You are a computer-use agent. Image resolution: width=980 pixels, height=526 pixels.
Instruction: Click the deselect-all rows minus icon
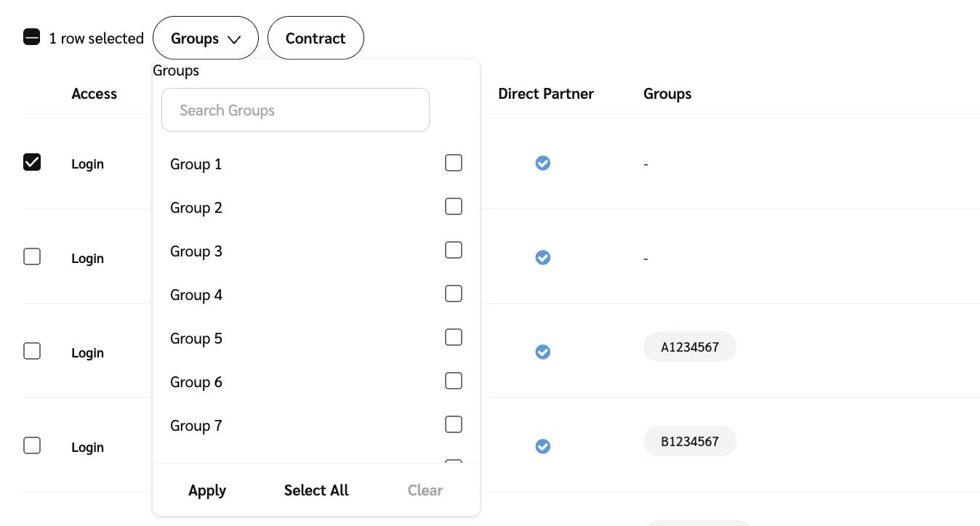click(x=32, y=38)
